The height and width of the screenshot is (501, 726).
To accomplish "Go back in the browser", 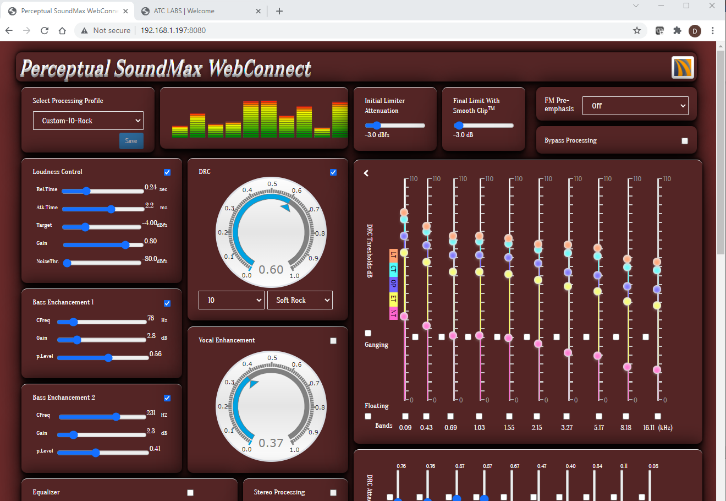I will click(x=9, y=31).
